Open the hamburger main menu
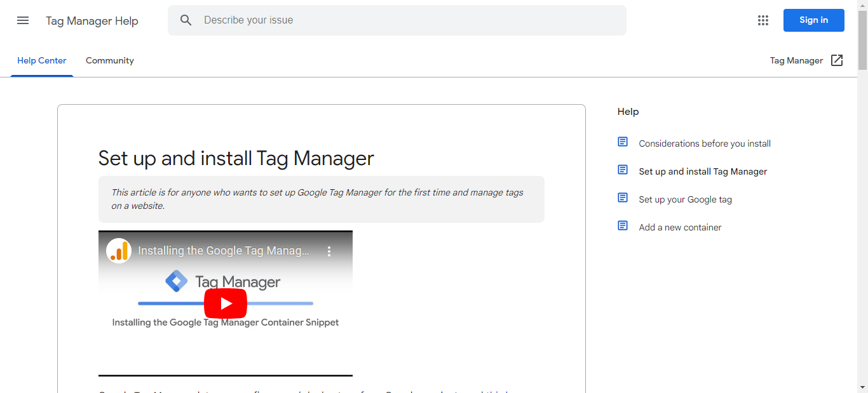868x393 pixels. (23, 20)
